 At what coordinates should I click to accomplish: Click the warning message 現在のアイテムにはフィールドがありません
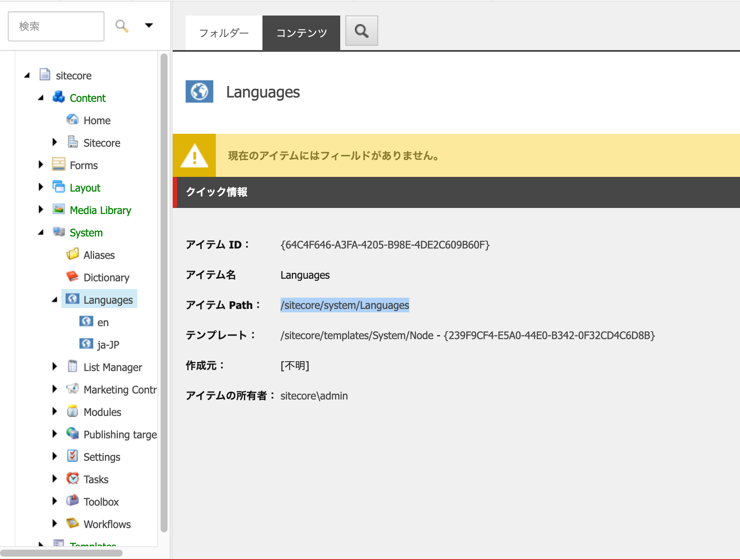[333, 155]
